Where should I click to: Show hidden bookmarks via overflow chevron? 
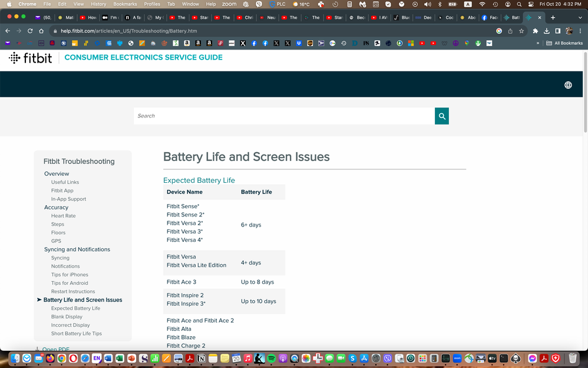(538, 43)
